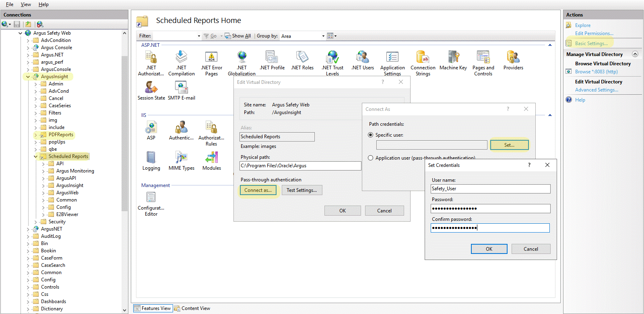Click the Confirm password field
The image size is (644, 314).
point(490,228)
